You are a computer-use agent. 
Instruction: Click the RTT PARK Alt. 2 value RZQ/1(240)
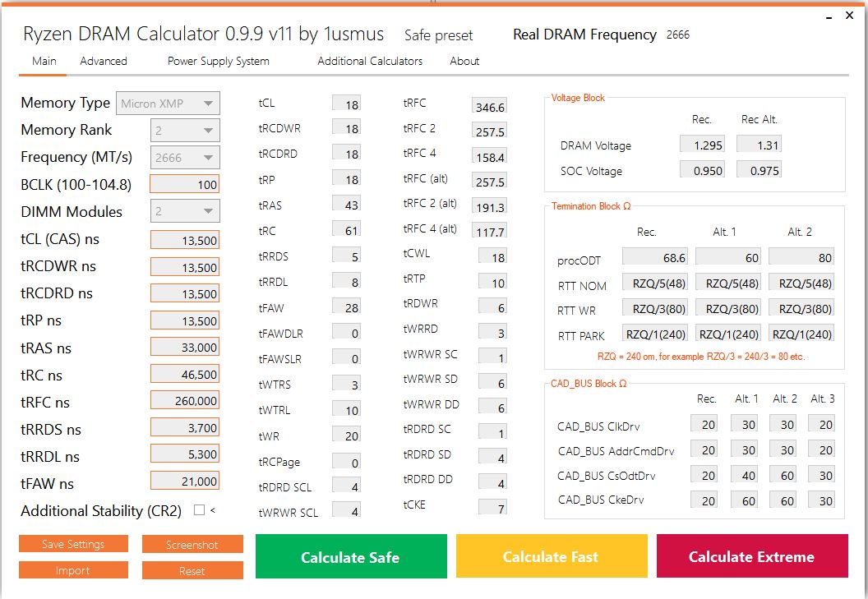[x=801, y=334]
